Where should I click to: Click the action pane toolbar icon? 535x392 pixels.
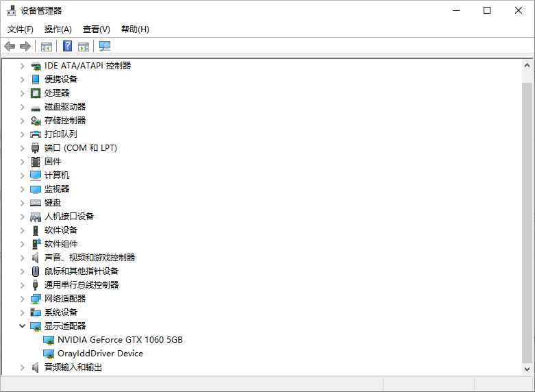84,46
